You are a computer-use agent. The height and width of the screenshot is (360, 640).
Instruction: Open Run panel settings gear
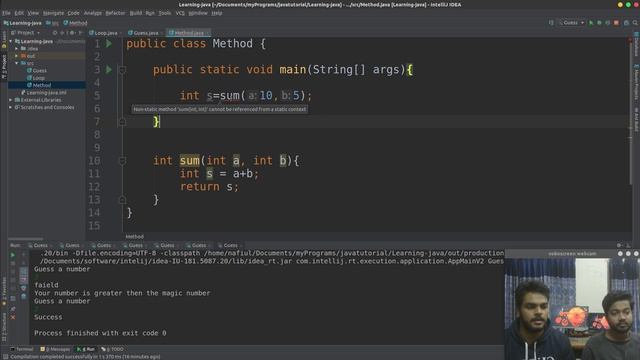tap(619, 245)
